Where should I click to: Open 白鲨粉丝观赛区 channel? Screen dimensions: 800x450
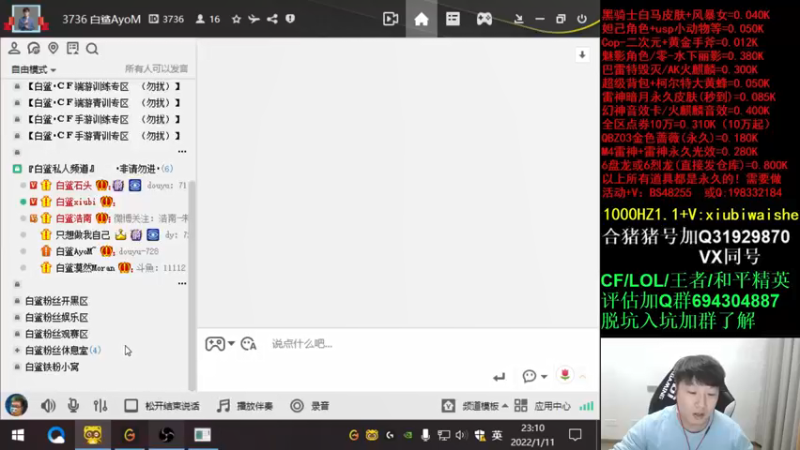click(x=57, y=334)
